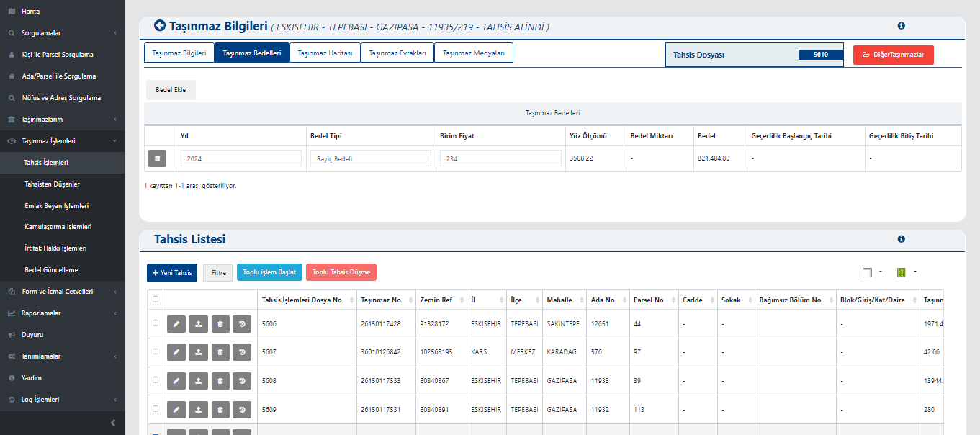Click the Birim Fiyat field showing 234
Screen dimensions: 980x435
500,159
